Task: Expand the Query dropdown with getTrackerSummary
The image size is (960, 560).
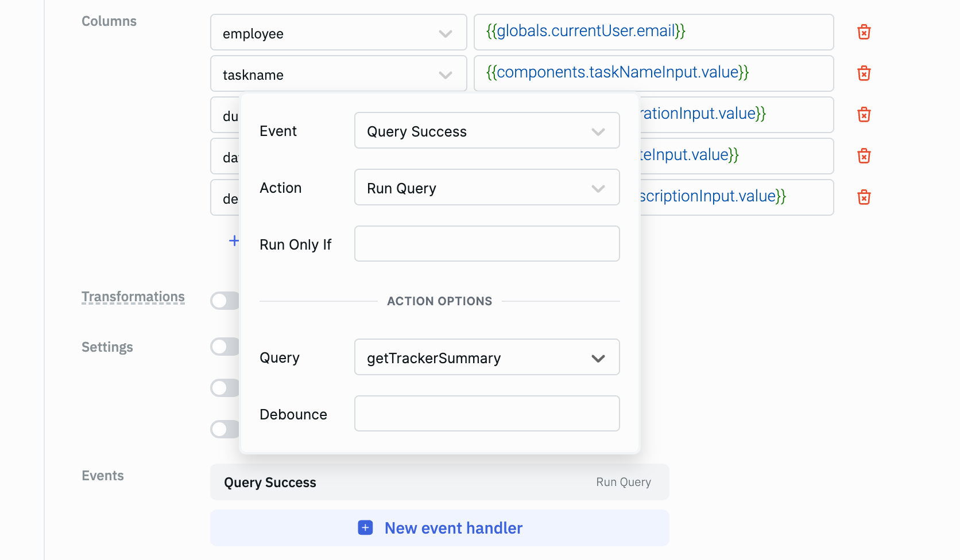Action: 486,357
